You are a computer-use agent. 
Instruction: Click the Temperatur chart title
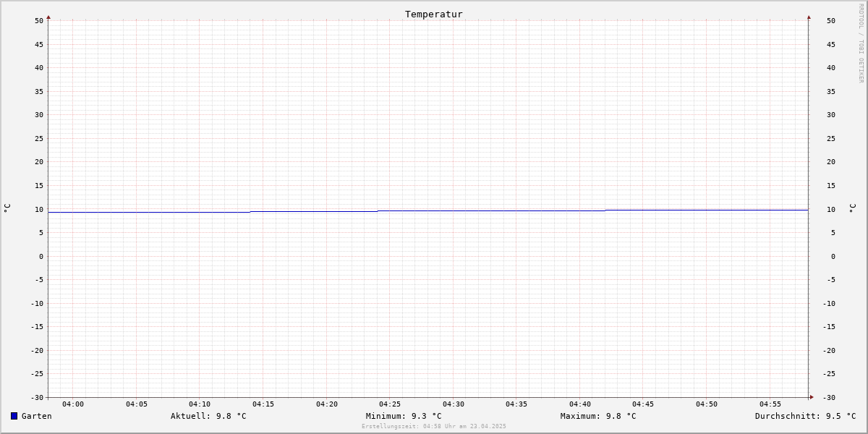point(434,14)
